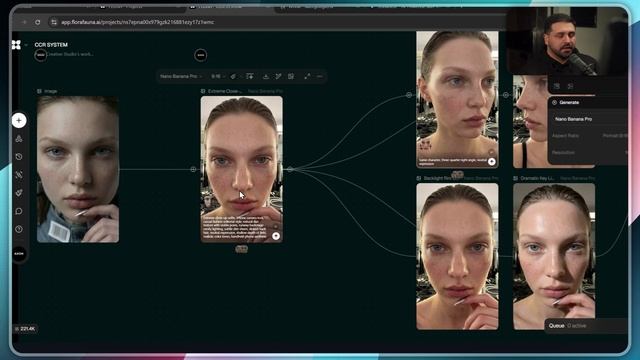Expand the dropdown arrow beside the logo
The image size is (640, 360).
(26, 45)
